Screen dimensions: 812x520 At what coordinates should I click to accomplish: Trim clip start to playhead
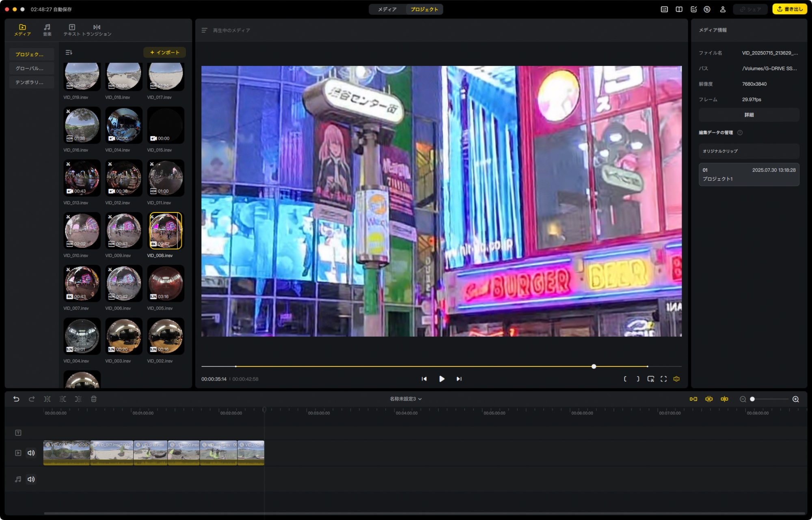coord(63,399)
